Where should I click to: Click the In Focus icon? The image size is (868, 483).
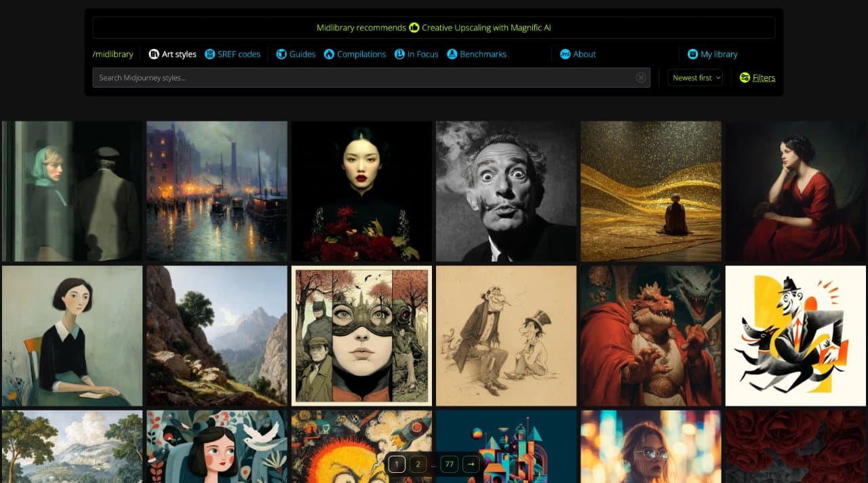pos(399,54)
